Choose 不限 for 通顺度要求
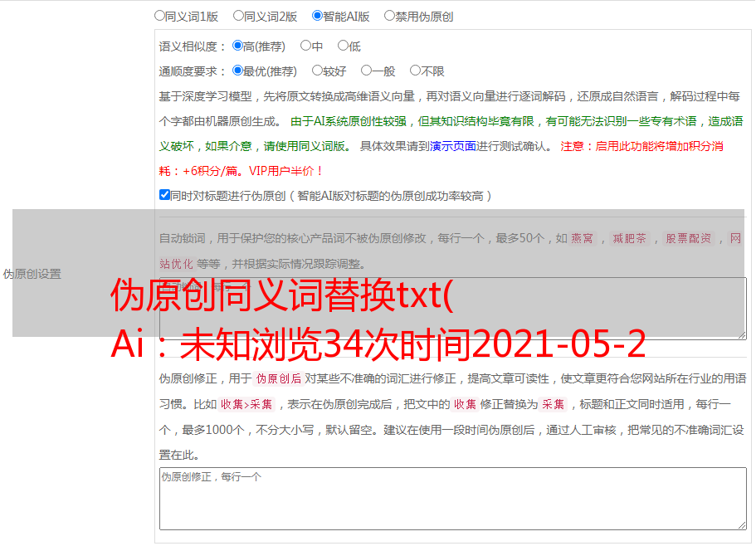 [x=415, y=71]
